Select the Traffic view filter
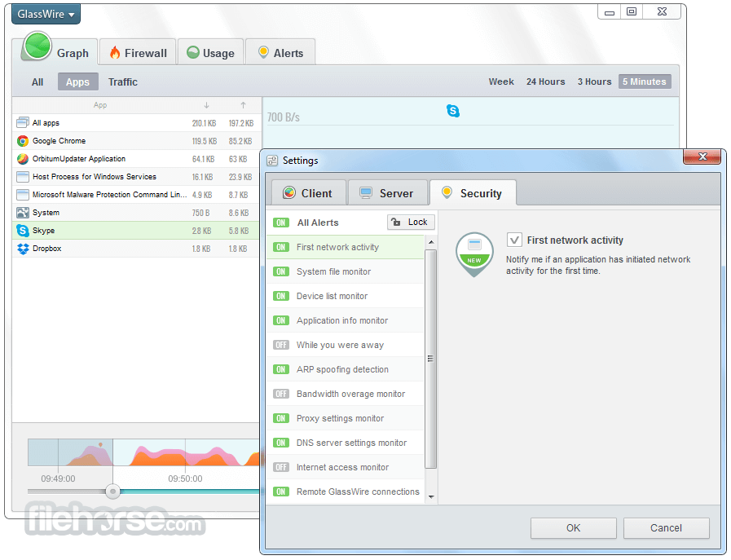 tap(123, 82)
